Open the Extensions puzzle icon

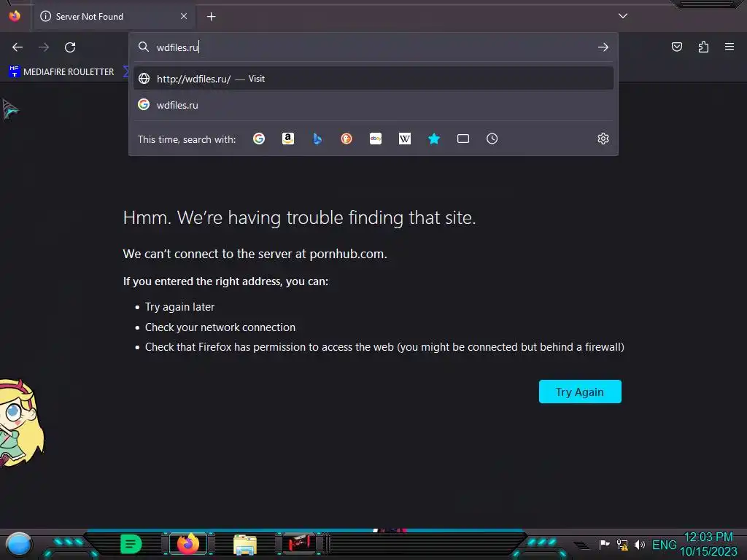click(703, 47)
